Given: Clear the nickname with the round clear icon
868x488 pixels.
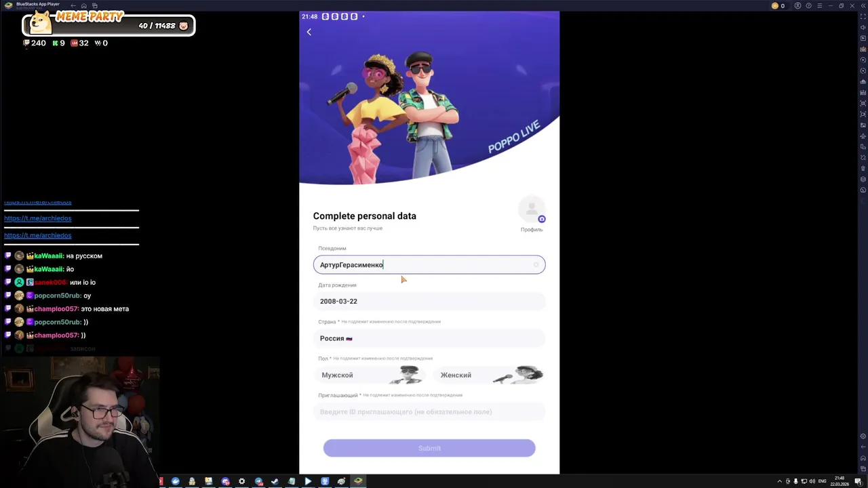Looking at the screenshot, I should (536, 265).
